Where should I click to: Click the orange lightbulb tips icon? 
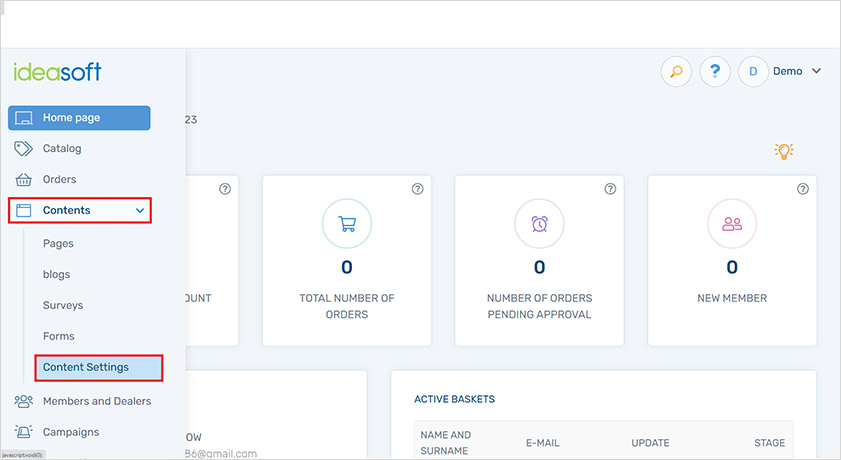click(x=784, y=151)
